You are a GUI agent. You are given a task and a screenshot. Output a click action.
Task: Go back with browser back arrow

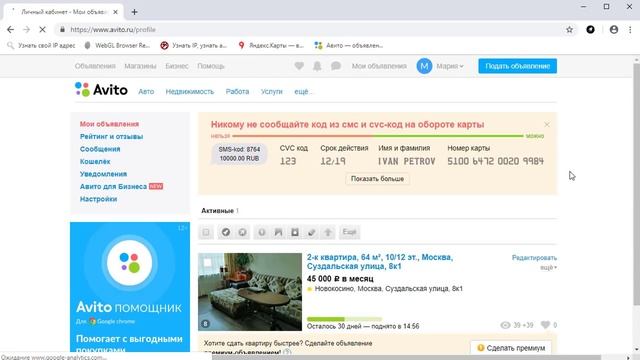[11, 29]
